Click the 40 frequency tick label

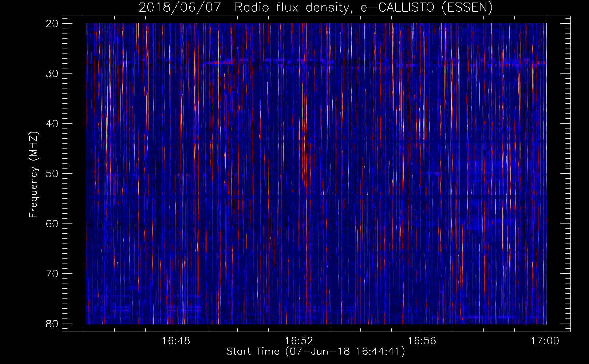[x=52, y=123]
